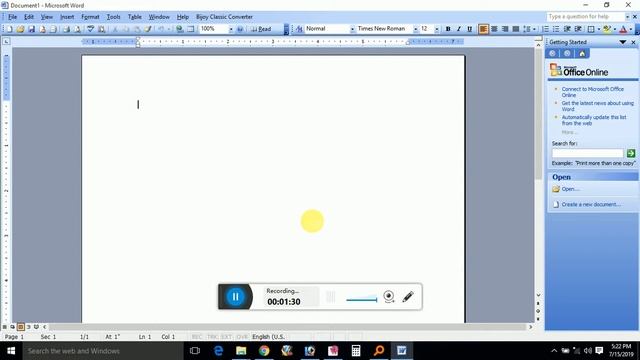Open the Insert menu
The height and width of the screenshot is (360, 640).
[67, 17]
